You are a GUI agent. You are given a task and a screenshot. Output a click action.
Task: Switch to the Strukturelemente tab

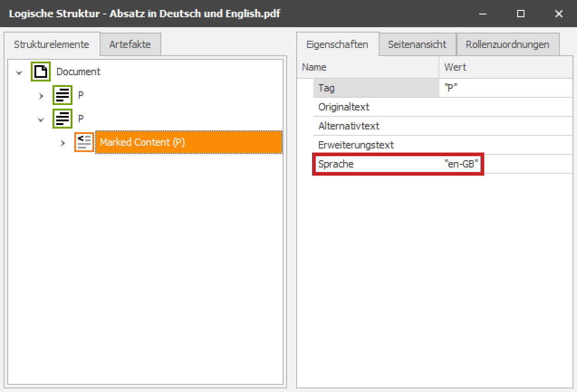point(51,44)
